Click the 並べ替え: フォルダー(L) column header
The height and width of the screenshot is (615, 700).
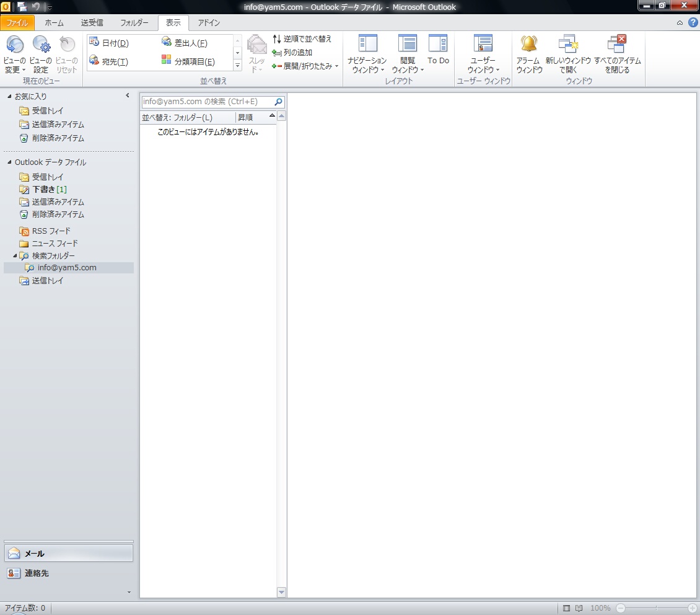188,117
